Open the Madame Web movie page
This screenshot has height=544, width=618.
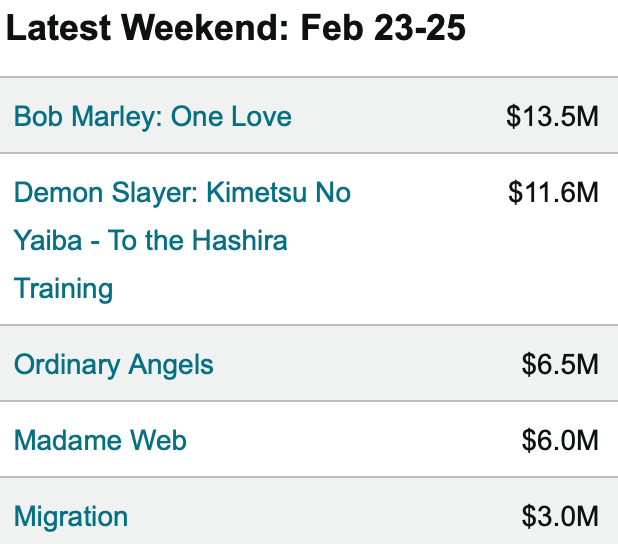pyautogui.click(x=100, y=440)
